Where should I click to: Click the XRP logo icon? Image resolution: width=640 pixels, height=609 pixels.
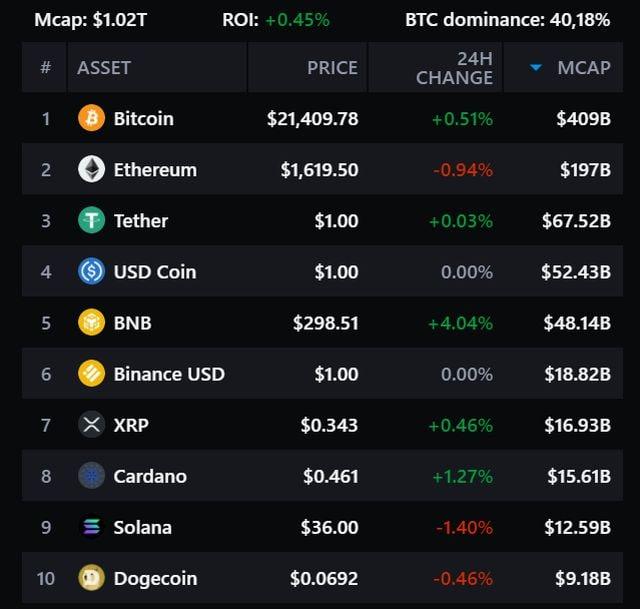[x=91, y=425]
